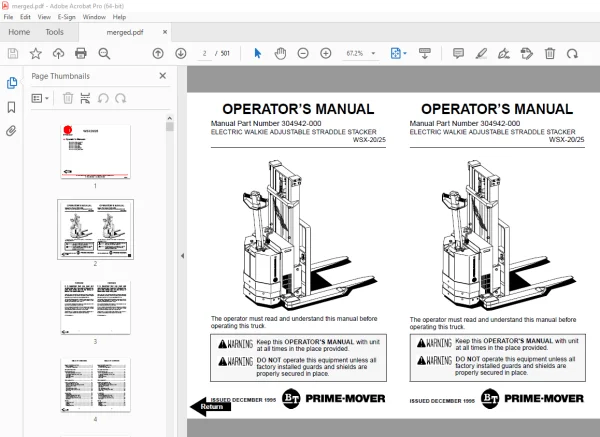Image resolution: width=600 pixels, height=437 pixels.
Task: Go to next page arrow
Action: [181, 53]
